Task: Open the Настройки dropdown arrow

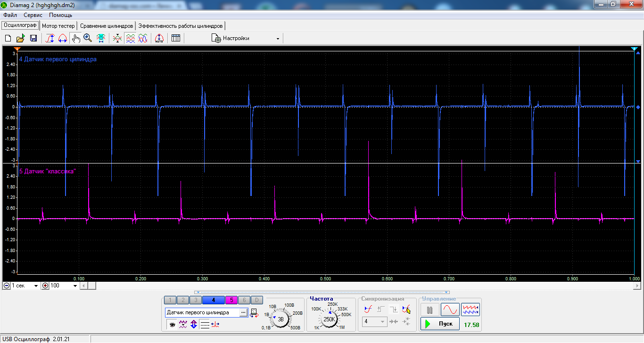Action: click(x=278, y=39)
